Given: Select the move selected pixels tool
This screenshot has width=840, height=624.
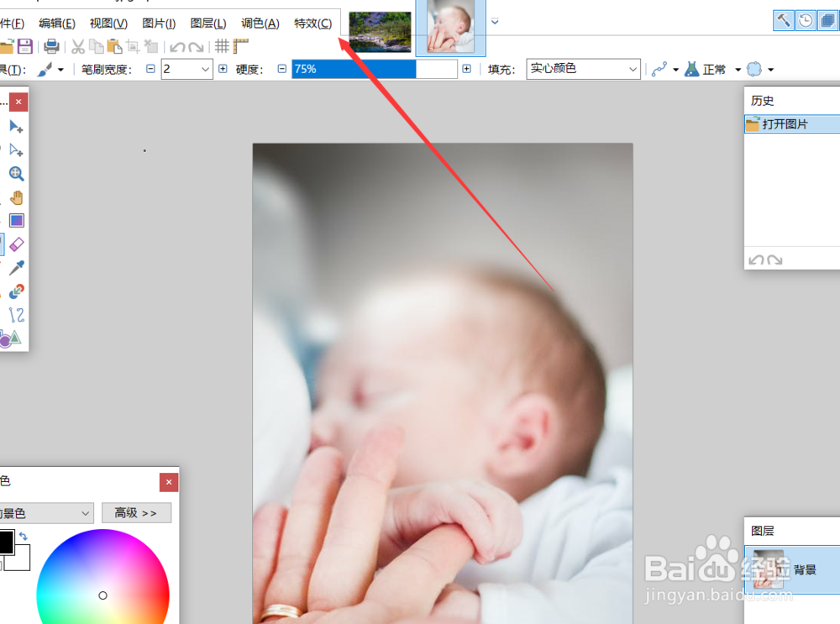Looking at the screenshot, I should click(16, 127).
